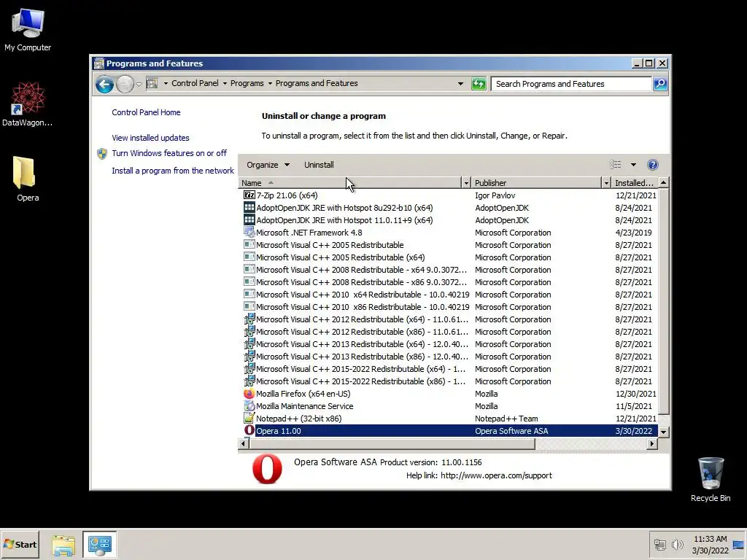Click the horizontal scrollbar left arrow

coord(244,444)
